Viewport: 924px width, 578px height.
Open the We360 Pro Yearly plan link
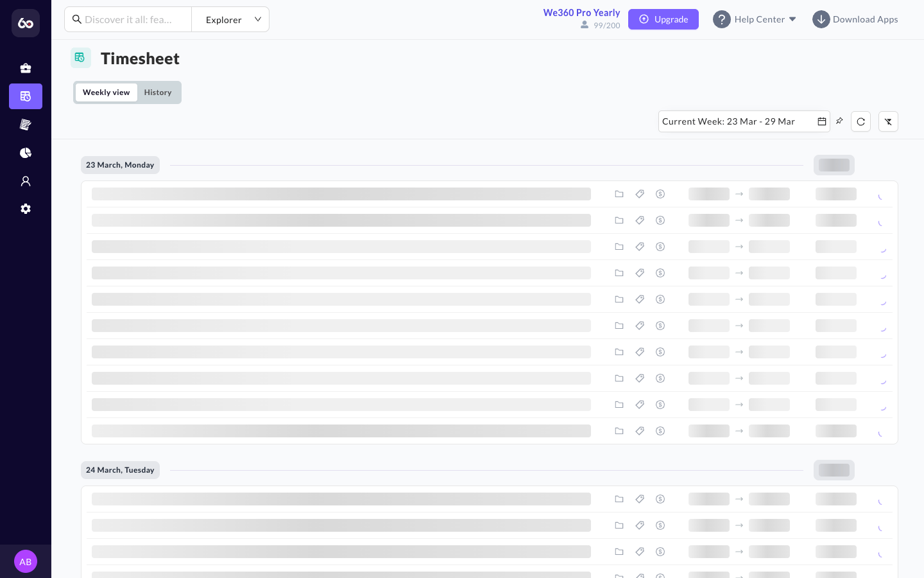[582, 13]
